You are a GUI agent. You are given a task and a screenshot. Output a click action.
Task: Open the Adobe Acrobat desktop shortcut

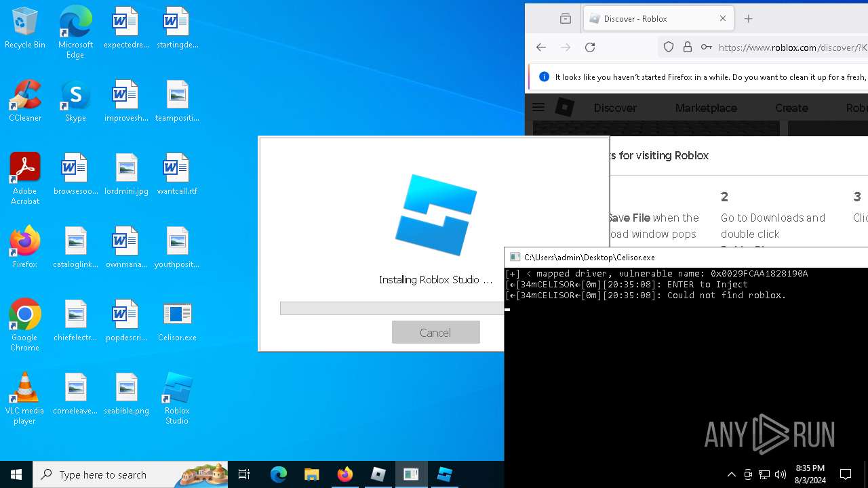tap(25, 179)
